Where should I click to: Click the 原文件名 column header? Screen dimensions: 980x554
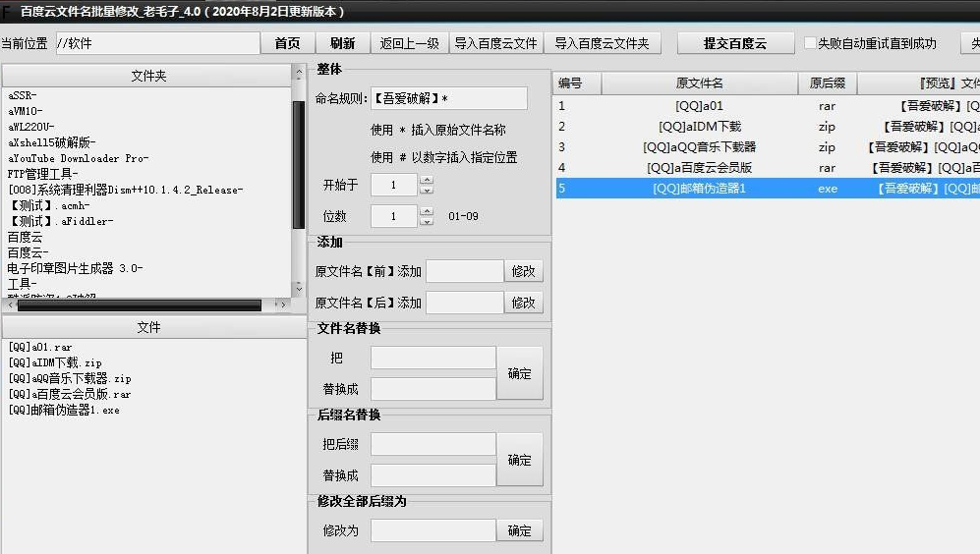(700, 83)
